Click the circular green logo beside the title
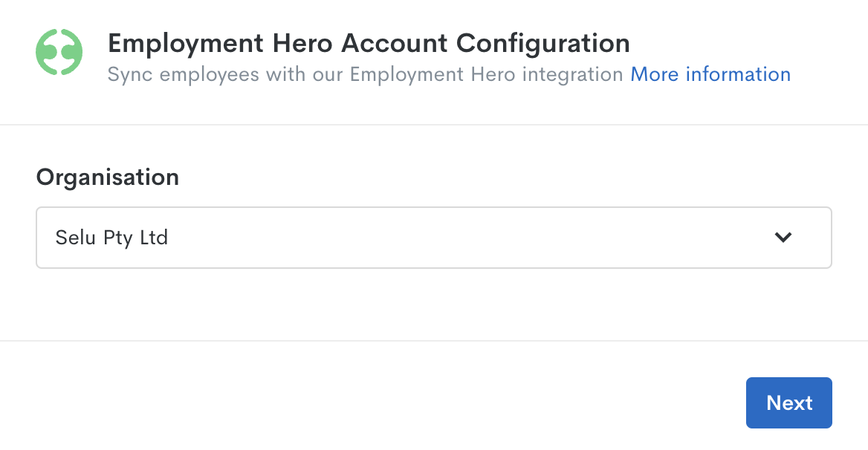The width and height of the screenshot is (868, 450). coord(59,52)
